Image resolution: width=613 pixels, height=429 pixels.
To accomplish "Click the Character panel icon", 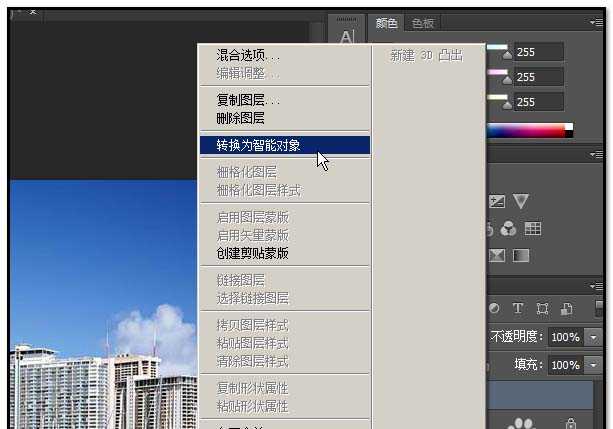I will click(347, 37).
